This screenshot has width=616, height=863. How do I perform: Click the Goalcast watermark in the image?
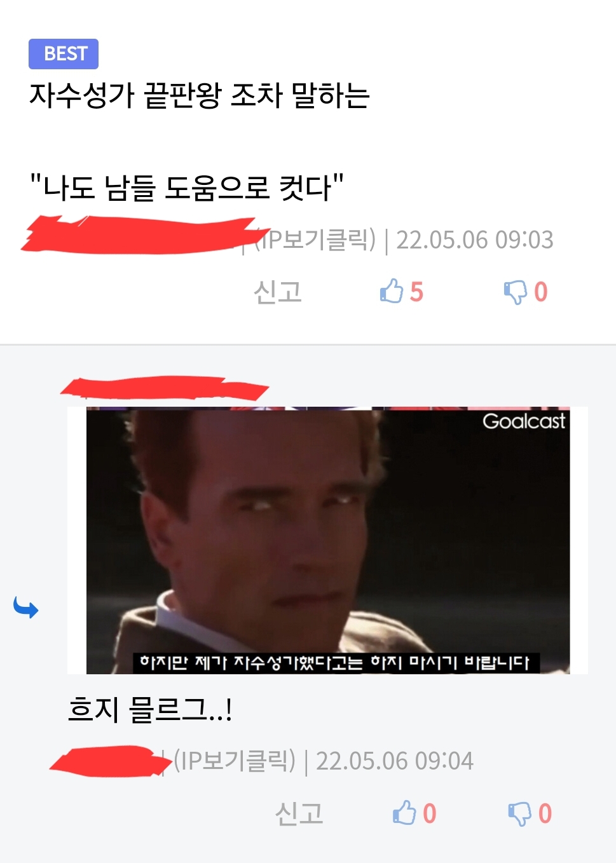pos(524,421)
